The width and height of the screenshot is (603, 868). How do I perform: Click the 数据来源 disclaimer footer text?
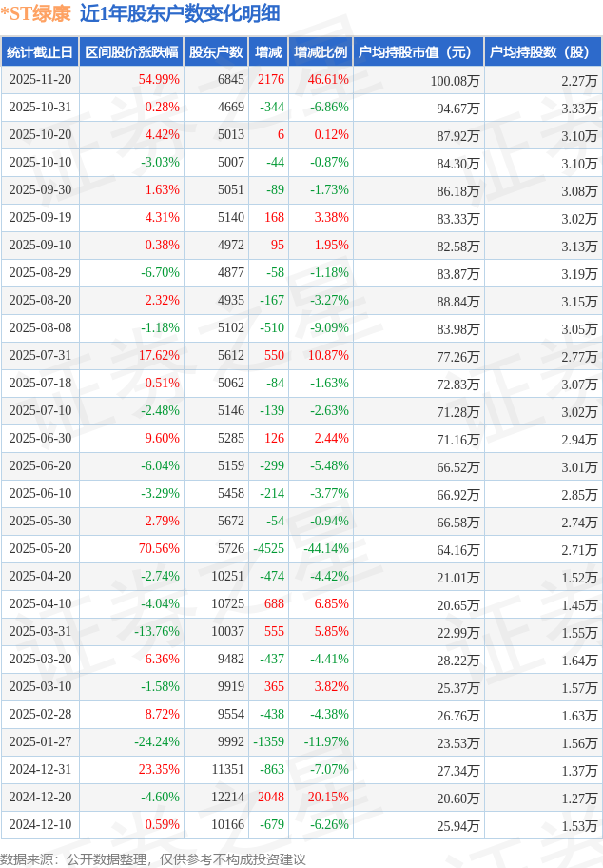[x=153, y=858]
